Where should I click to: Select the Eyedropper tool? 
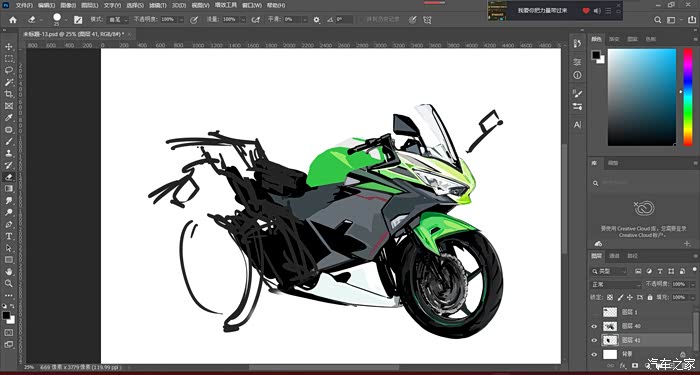[8, 117]
